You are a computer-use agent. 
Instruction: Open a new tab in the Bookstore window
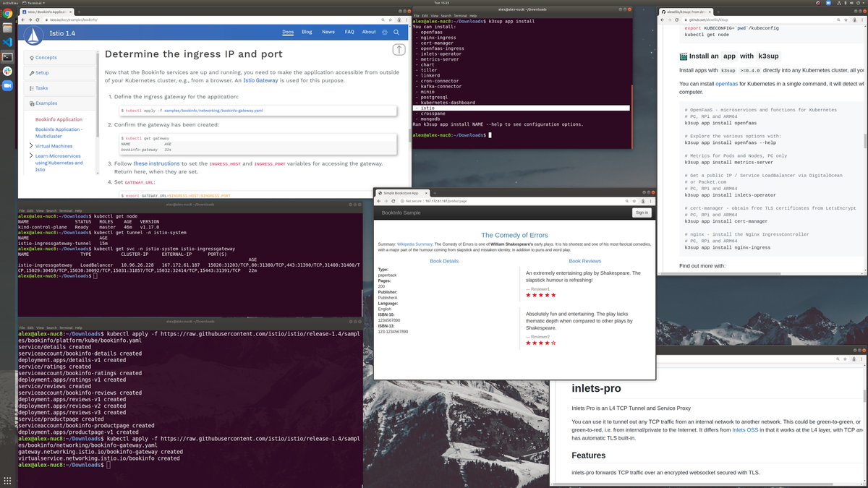pos(435,193)
